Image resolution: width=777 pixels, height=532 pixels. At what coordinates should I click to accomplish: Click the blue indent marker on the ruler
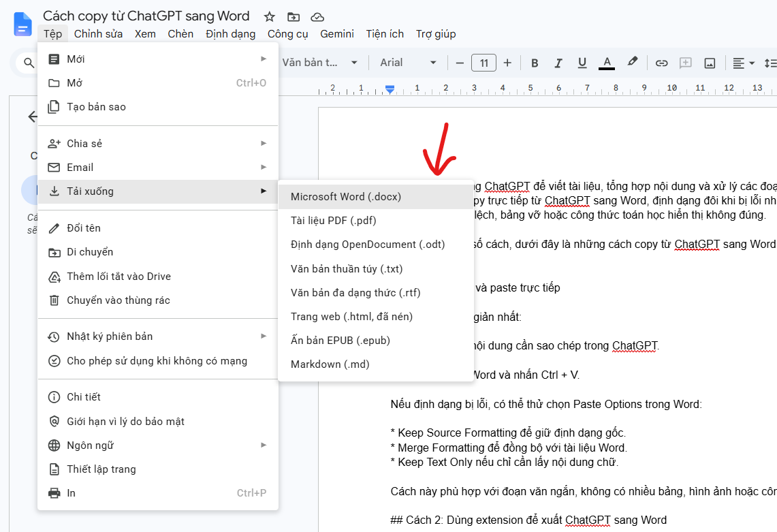[390, 89]
